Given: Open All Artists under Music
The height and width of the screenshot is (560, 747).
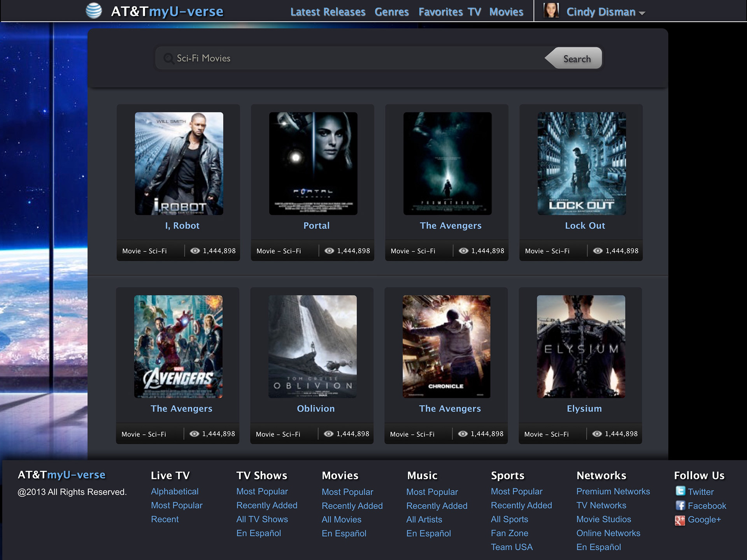Looking at the screenshot, I should pos(424,520).
